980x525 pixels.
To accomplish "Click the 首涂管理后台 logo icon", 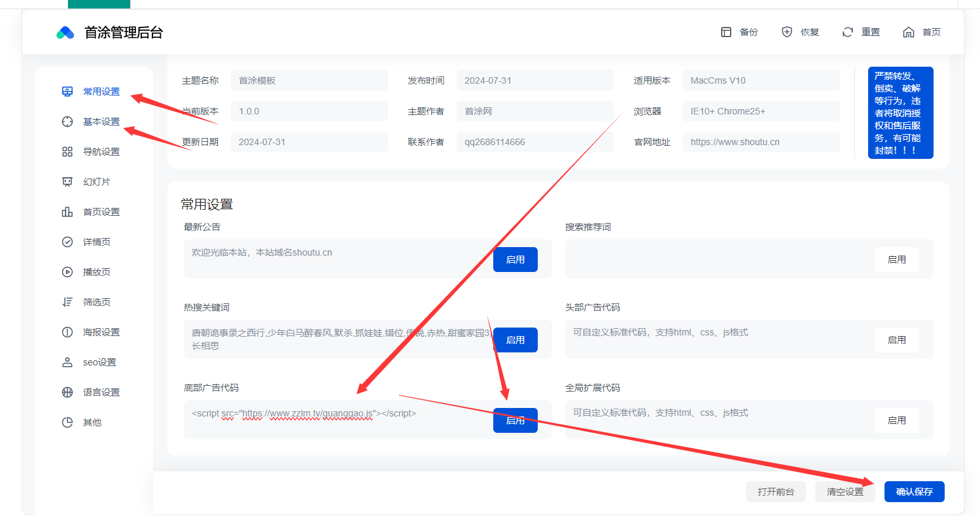I will coord(65,32).
